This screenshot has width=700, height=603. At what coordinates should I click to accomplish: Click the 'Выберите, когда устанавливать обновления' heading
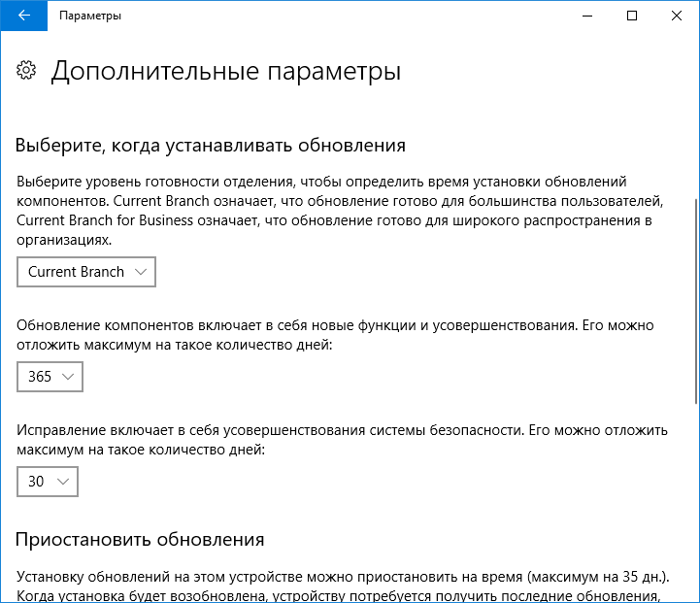211,146
